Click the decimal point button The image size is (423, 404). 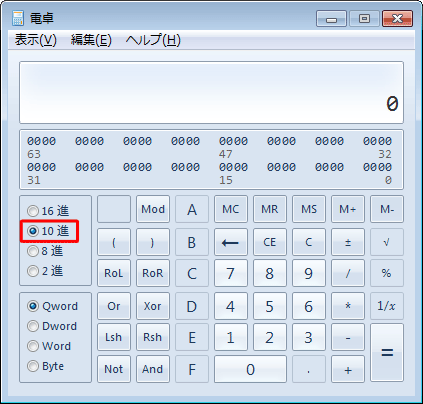point(309,369)
